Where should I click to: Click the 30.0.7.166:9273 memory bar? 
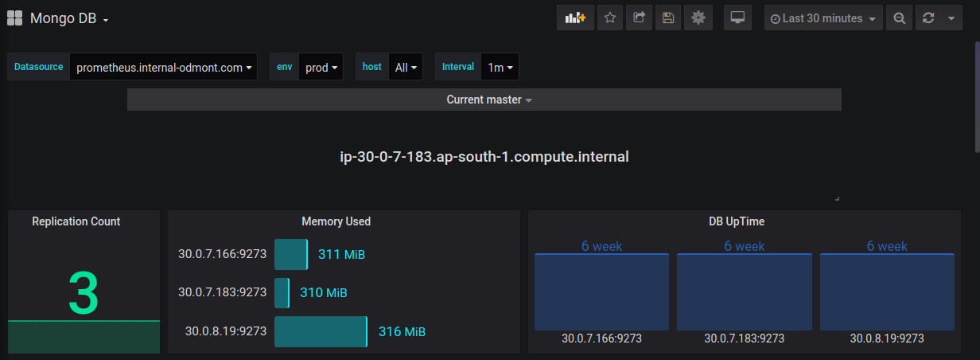point(291,254)
